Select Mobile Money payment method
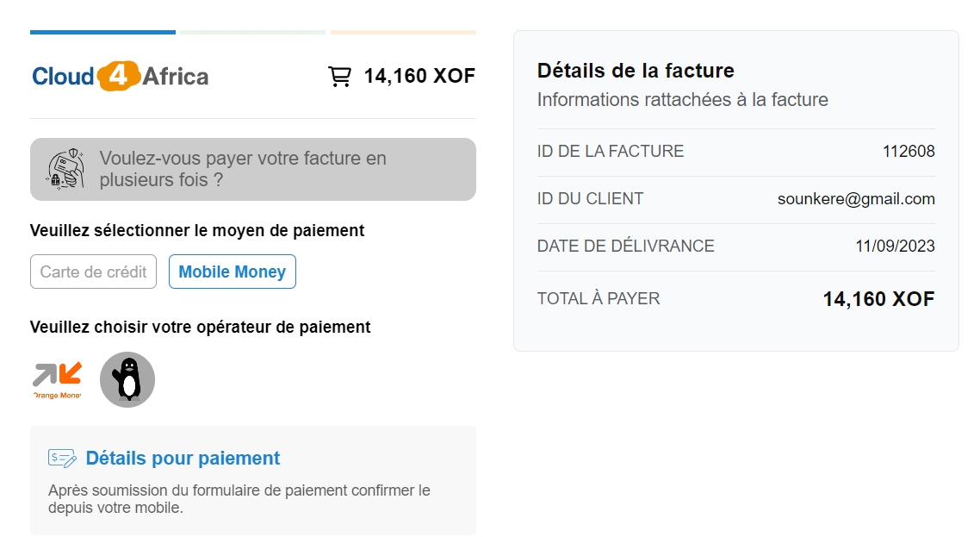The width and height of the screenshot is (980, 537). 232,272
